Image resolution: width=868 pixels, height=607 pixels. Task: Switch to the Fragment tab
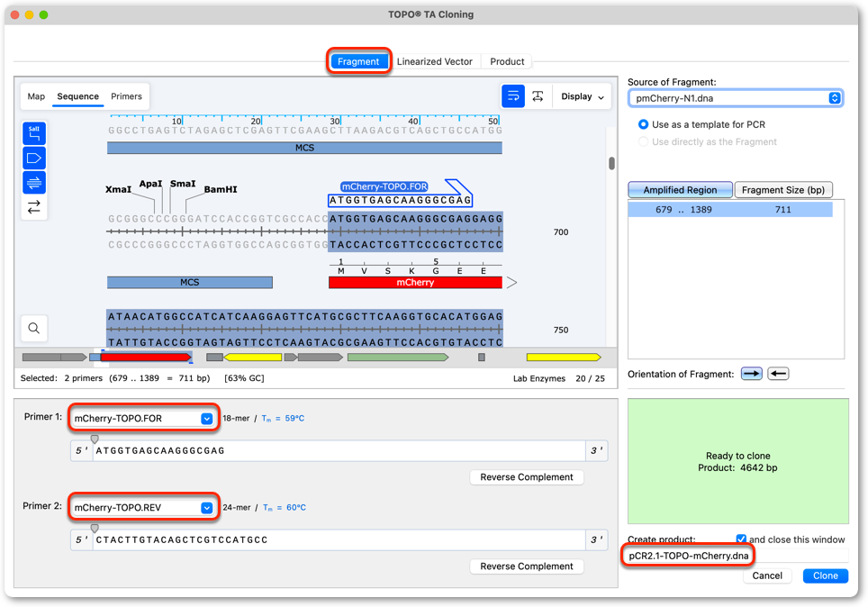pyautogui.click(x=358, y=61)
